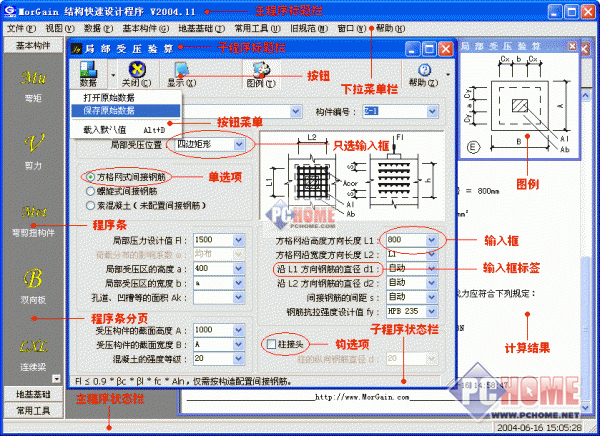Open the 文件(F) menu
The width and height of the screenshot is (600, 436).
pos(21,28)
